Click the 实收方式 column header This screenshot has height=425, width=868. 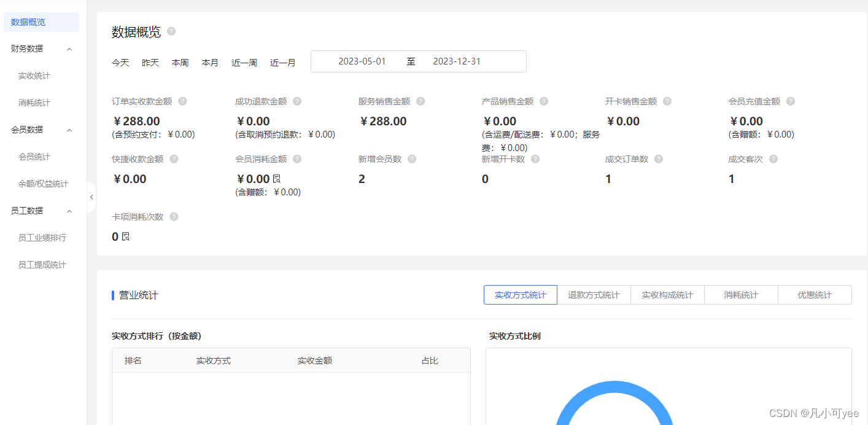tap(214, 361)
